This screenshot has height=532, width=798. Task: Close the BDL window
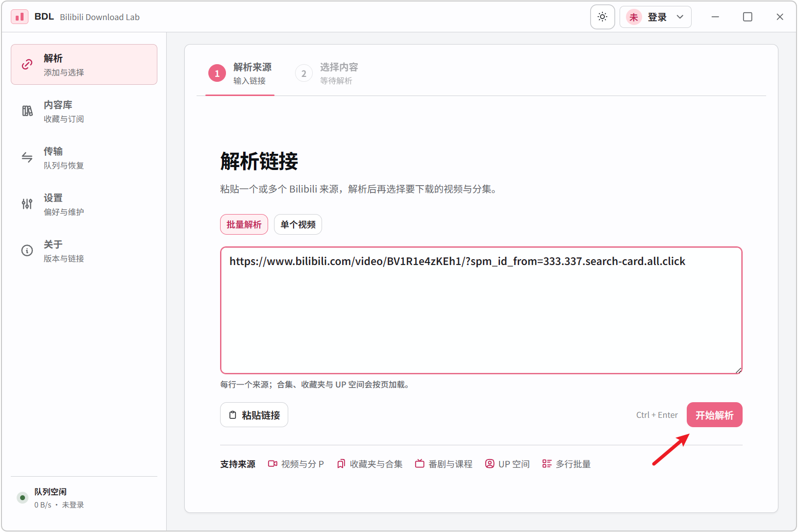(780, 17)
